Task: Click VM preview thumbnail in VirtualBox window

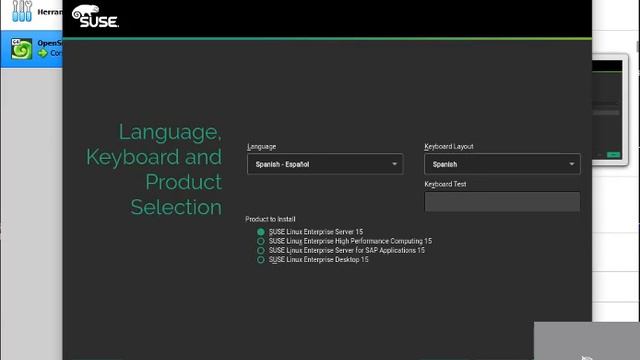Action: pyautogui.click(x=607, y=109)
